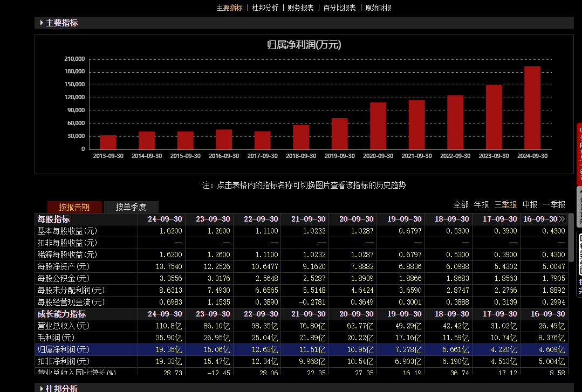The width and height of the screenshot is (582, 392).
Task: Filter reports by 中报
Action: pos(530,204)
